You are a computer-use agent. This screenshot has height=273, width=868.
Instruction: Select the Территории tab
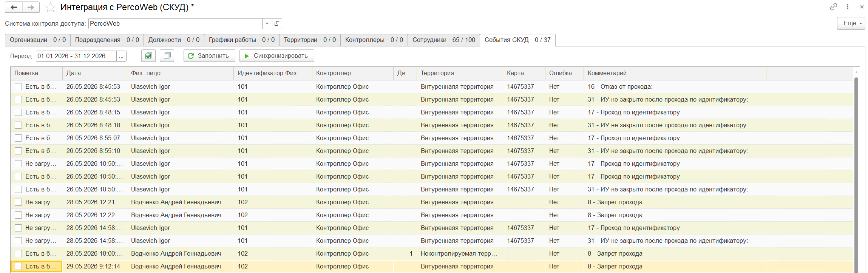click(310, 40)
